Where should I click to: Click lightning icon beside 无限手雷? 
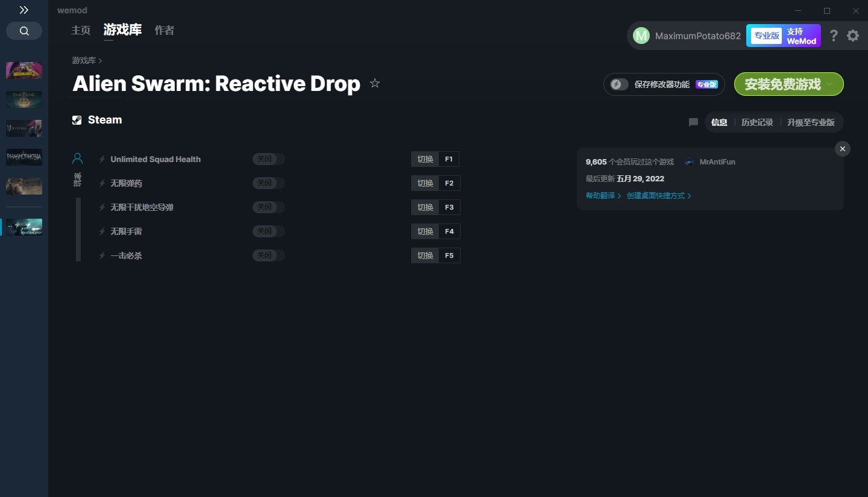(102, 231)
